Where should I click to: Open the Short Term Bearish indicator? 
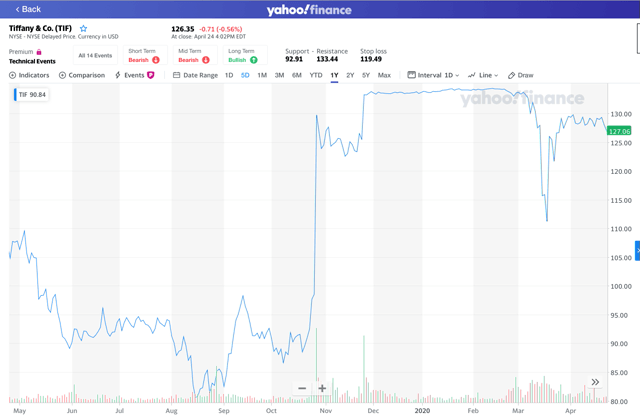143,56
